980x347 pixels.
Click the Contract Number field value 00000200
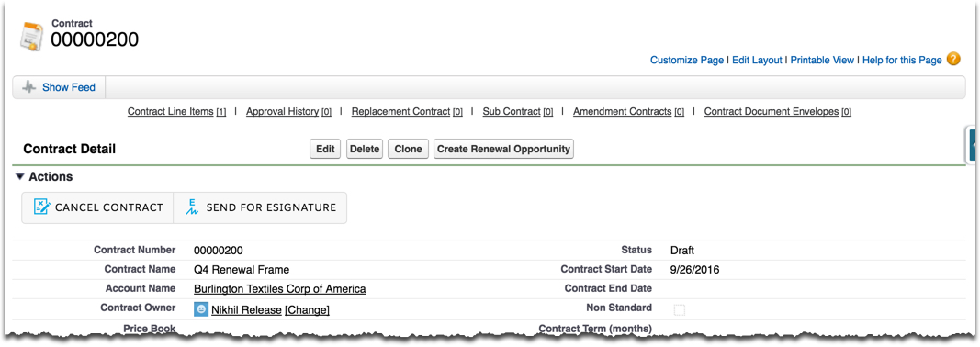[x=218, y=251]
